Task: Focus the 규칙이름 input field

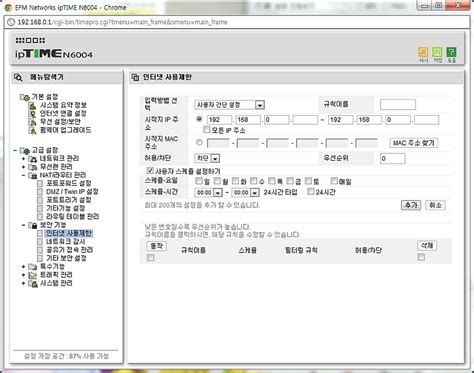Action: (398, 105)
